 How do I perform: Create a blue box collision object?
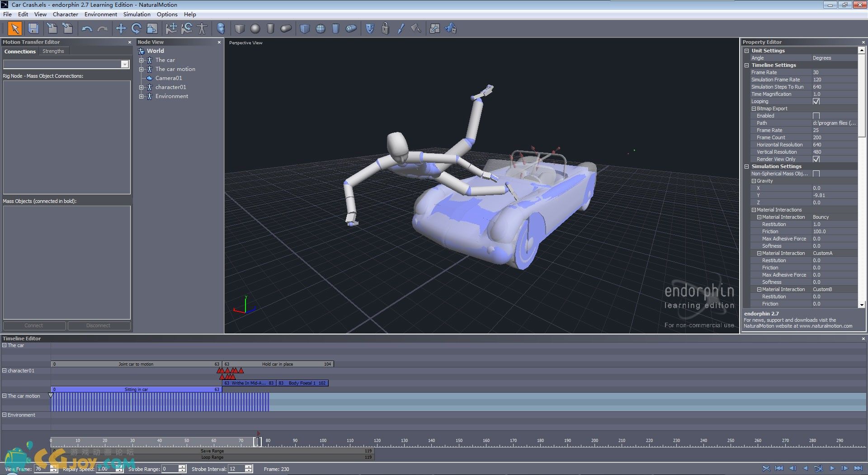[305, 28]
